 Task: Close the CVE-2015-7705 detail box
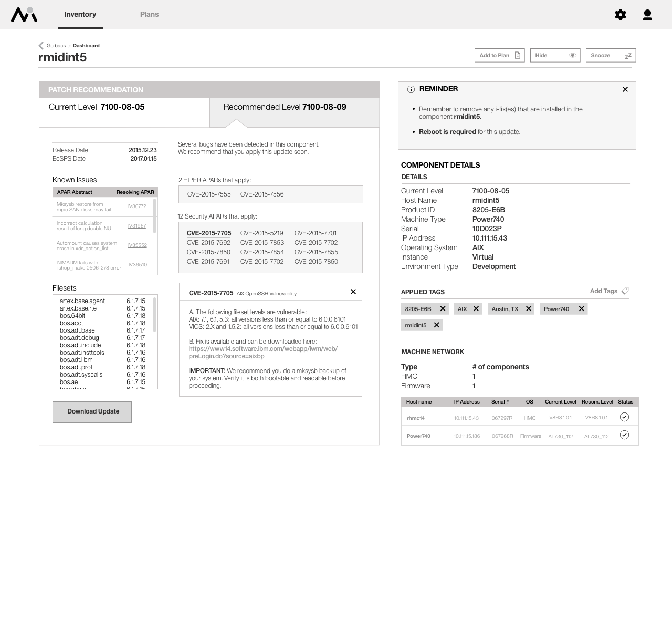[353, 292]
